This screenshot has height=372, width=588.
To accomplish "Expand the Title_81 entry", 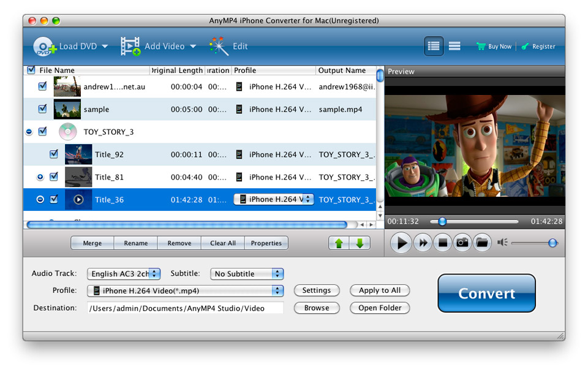I will pos(40,177).
